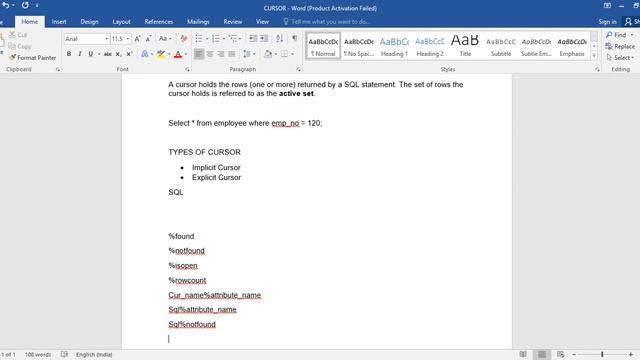Click the proofing errors icon in status bar
This screenshot has height=360, width=640.
click(64, 354)
